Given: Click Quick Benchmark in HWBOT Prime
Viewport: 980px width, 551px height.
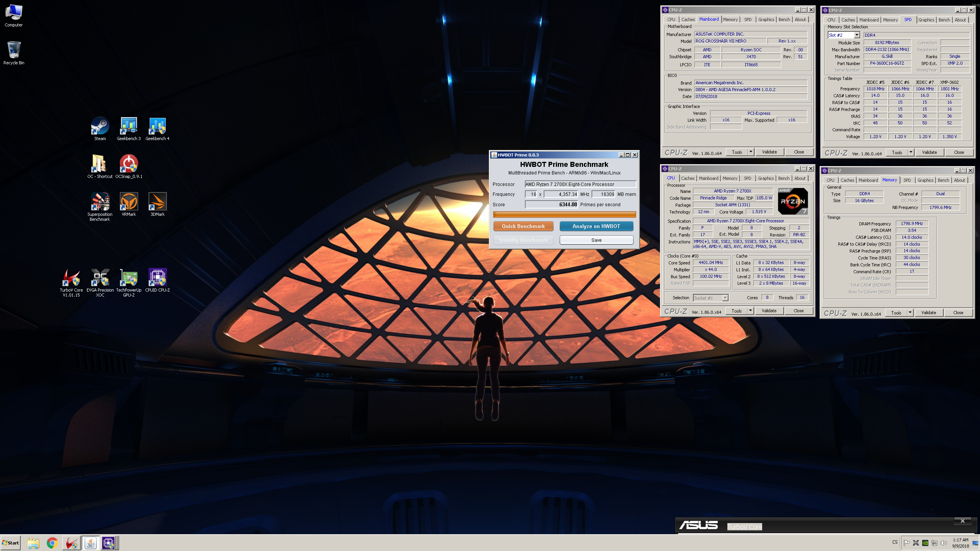Looking at the screenshot, I should click(x=523, y=226).
